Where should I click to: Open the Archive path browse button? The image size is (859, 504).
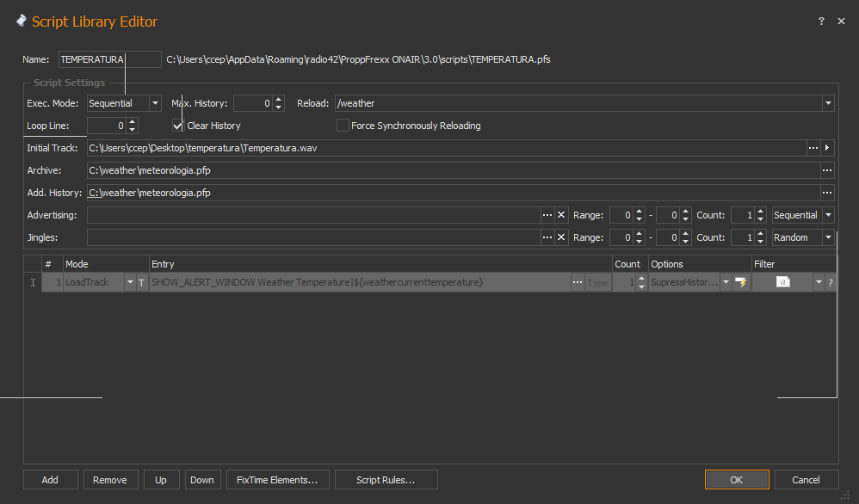tap(827, 170)
